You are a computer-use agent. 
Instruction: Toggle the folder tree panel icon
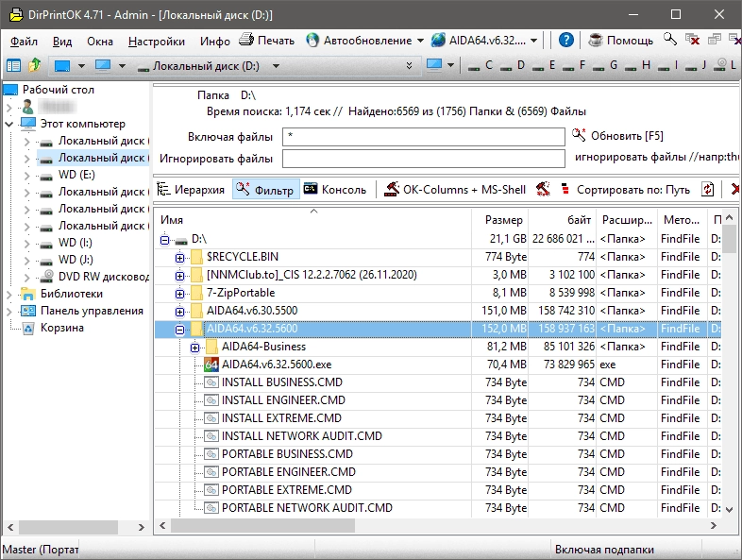coord(13,65)
